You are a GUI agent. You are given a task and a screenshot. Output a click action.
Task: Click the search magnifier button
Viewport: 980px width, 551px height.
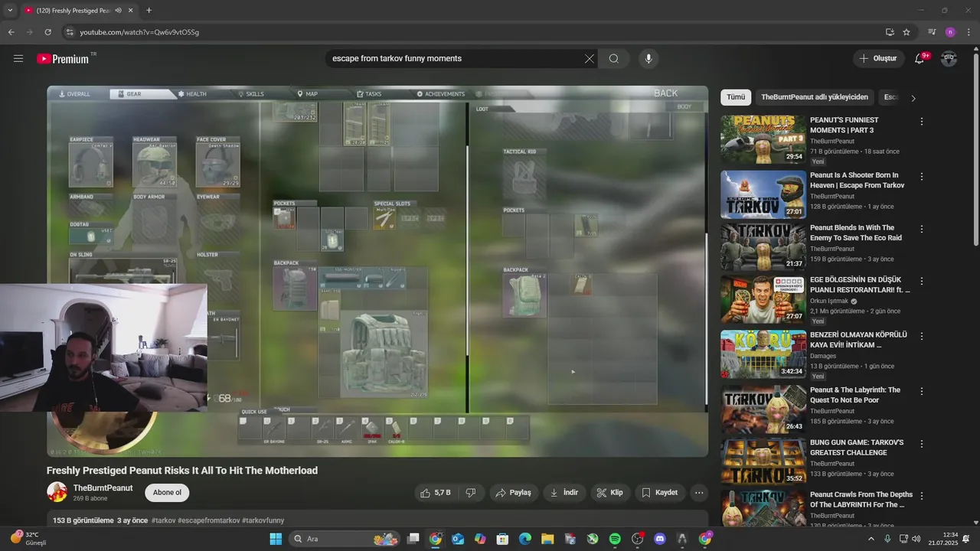point(614,58)
